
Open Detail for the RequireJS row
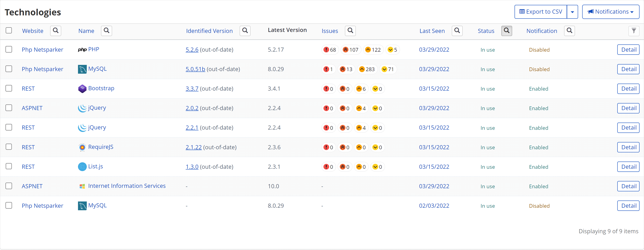(628, 147)
